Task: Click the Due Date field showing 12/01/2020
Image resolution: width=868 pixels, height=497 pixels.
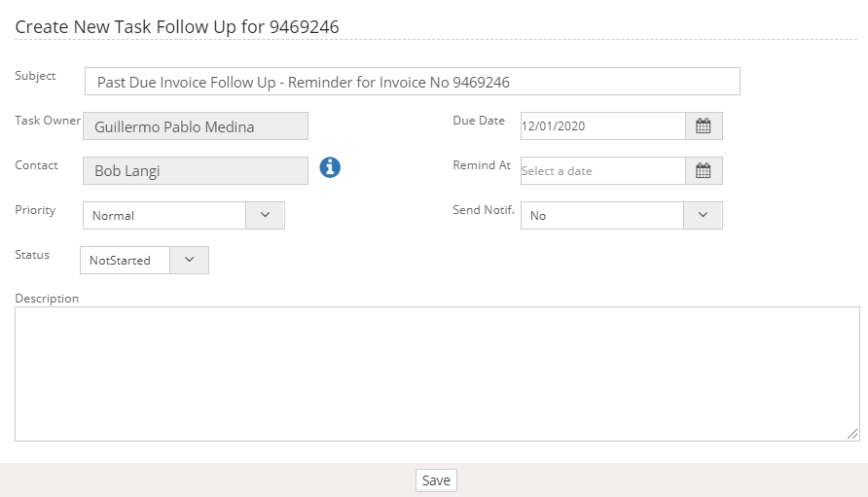Action: [602, 125]
